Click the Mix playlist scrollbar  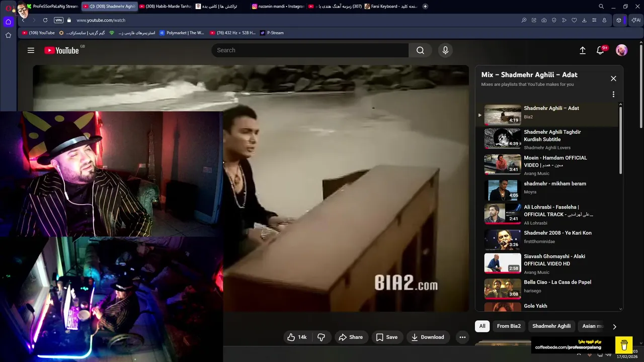pyautogui.click(x=620, y=141)
